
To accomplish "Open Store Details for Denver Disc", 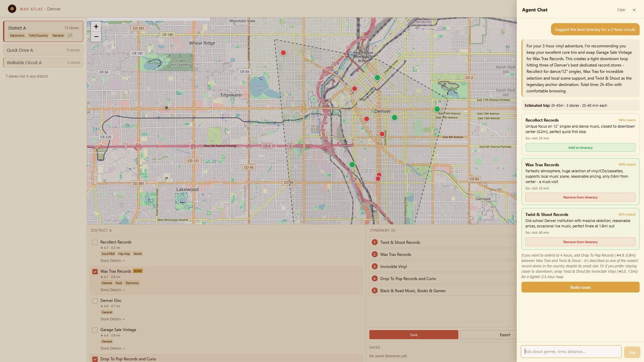I will (x=112, y=319).
